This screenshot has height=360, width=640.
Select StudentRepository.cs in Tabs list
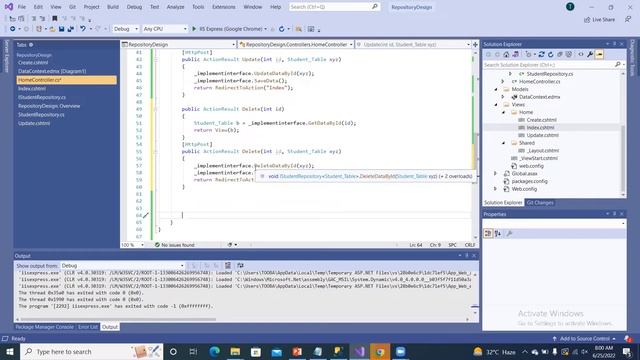pos(41,115)
